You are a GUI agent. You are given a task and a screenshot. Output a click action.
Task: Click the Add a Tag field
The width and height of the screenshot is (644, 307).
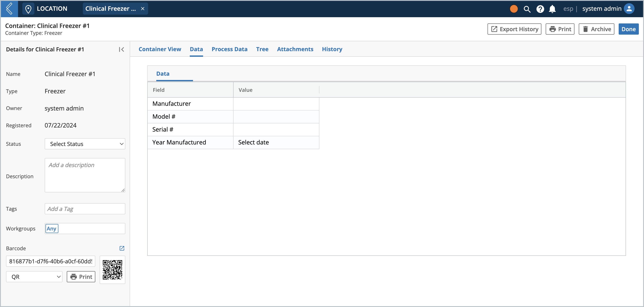coord(85,209)
